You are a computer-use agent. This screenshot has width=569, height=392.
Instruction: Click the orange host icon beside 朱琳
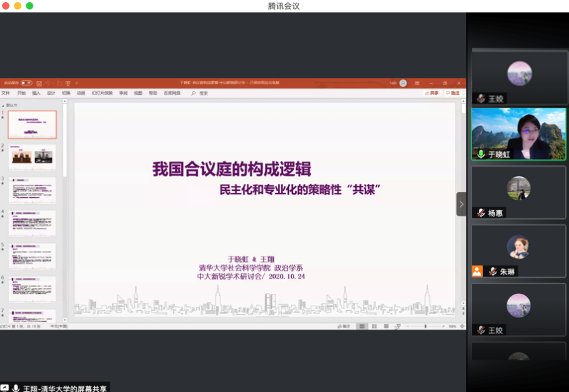pos(477,272)
